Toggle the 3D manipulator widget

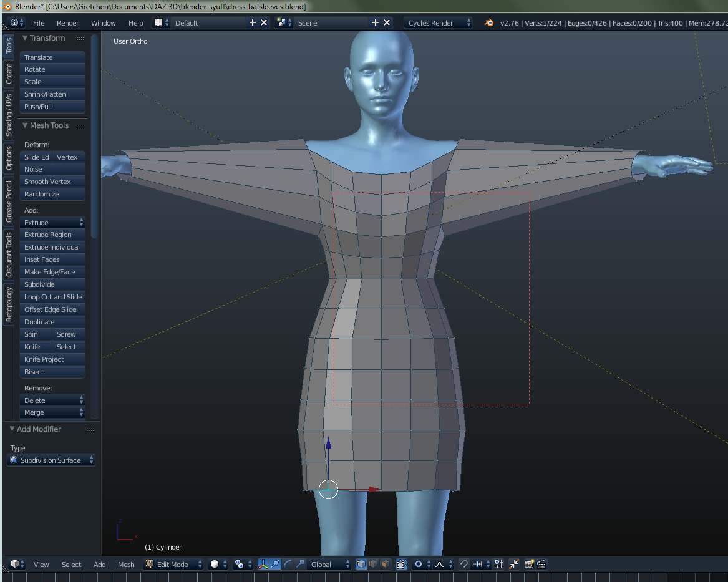click(263, 564)
